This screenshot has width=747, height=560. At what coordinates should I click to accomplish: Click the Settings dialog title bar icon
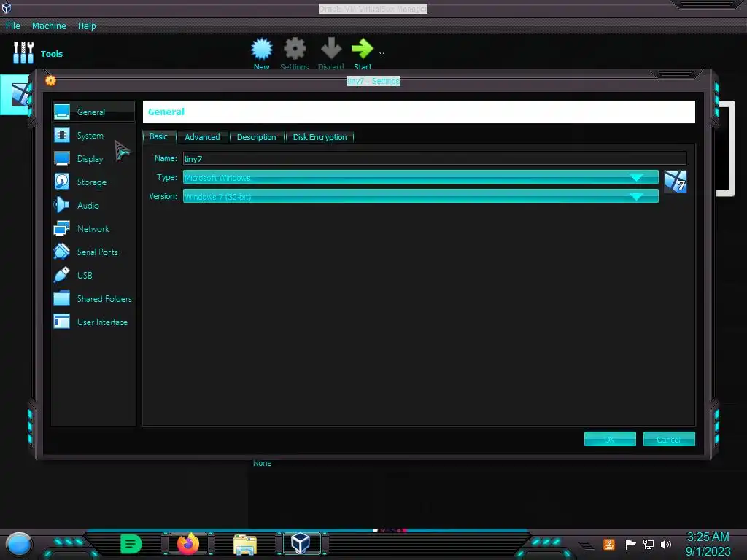[x=50, y=80]
